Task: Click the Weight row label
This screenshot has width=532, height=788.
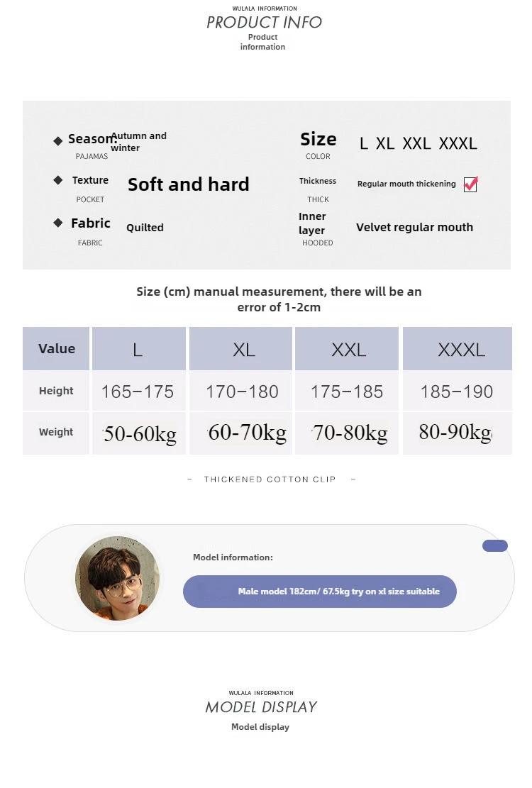Action: click(57, 432)
